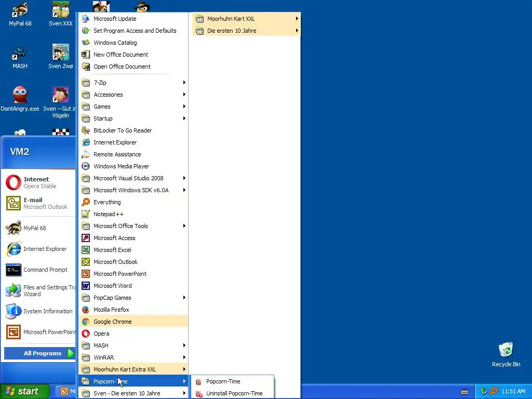
Task: Click the on-screen keyboard taskbar icon
Action: pyautogui.click(x=464, y=392)
